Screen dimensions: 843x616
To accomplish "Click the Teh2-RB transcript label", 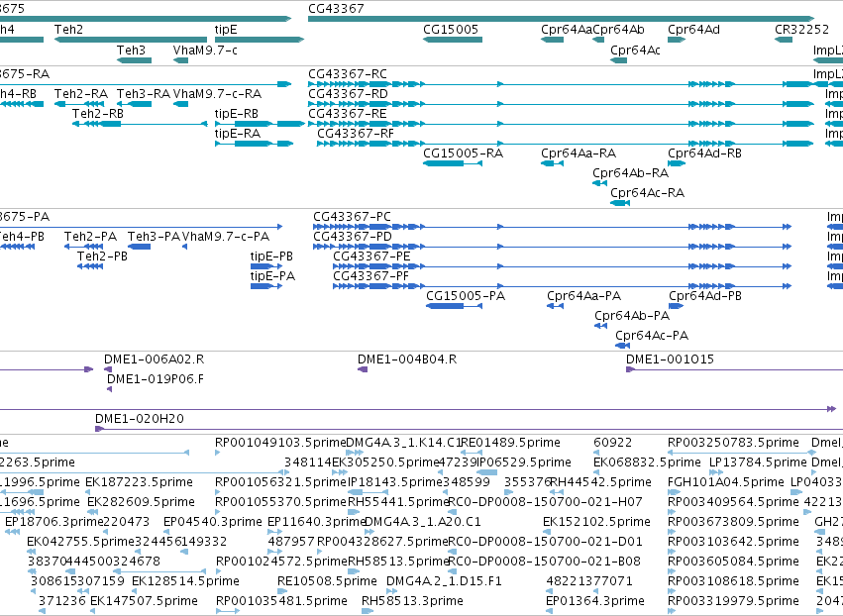I will (98, 114).
